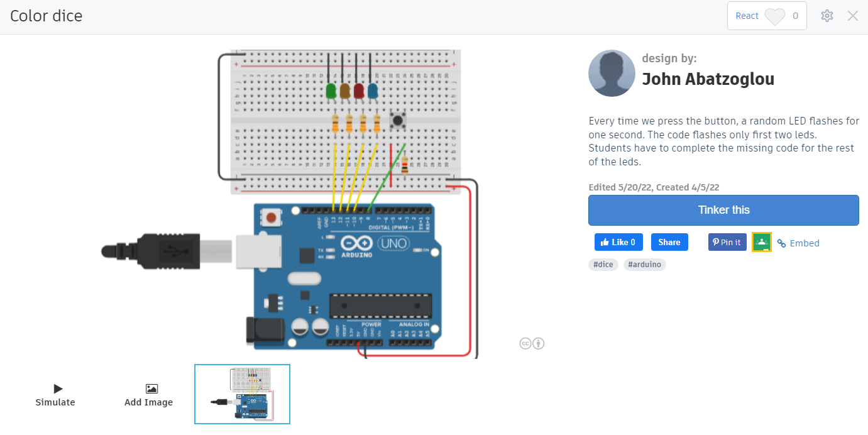Share to Google Classroom icon
Viewport: 868px width, 435px height.
click(x=761, y=242)
